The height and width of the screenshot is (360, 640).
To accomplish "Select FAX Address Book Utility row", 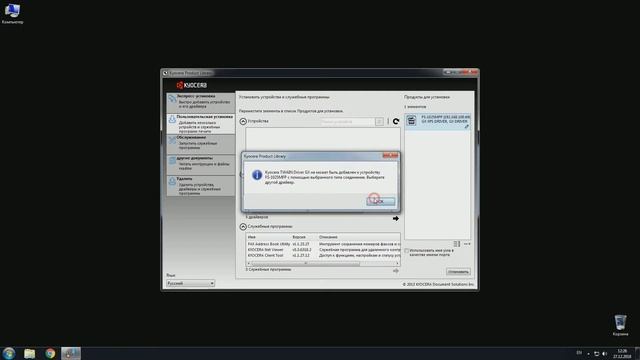I will pos(323,244).
